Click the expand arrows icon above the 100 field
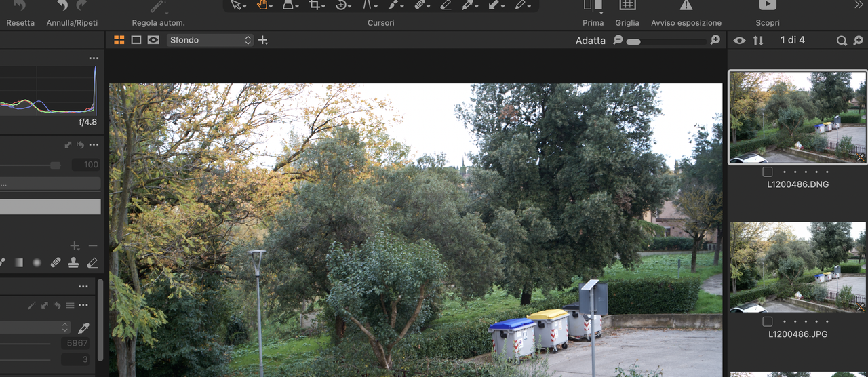868x377 pixels. point(68,145)
